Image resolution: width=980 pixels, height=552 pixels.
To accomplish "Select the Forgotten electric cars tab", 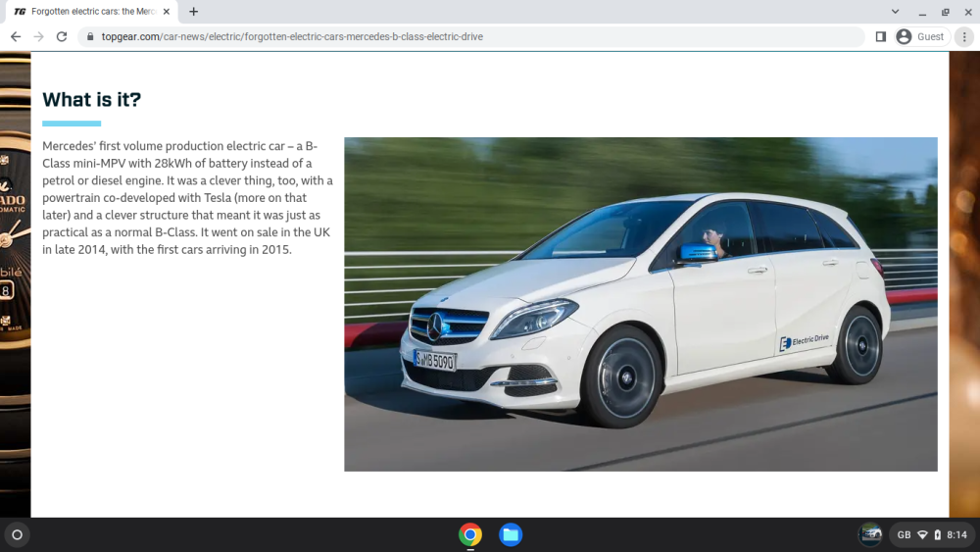I will click(x=92, y=11).
